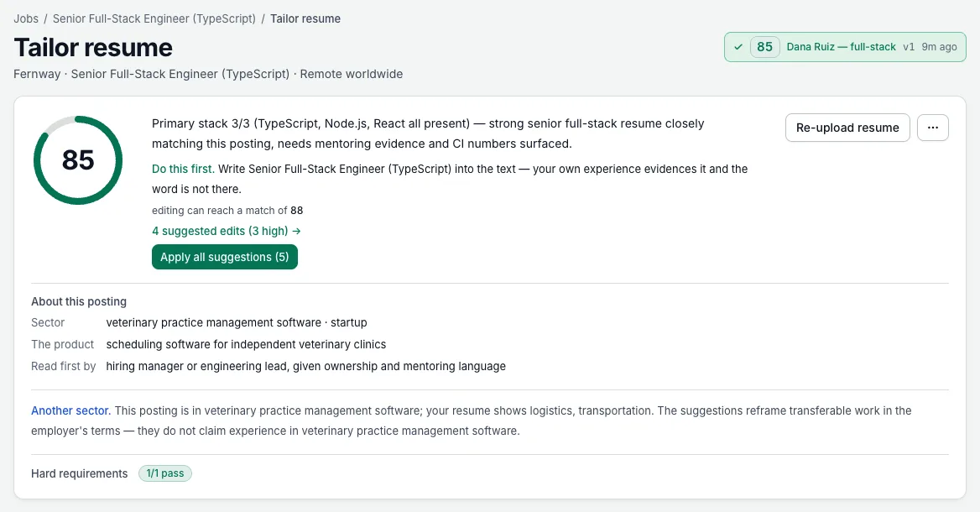Open the Jobs breadcrumb link

coord(26,18)
